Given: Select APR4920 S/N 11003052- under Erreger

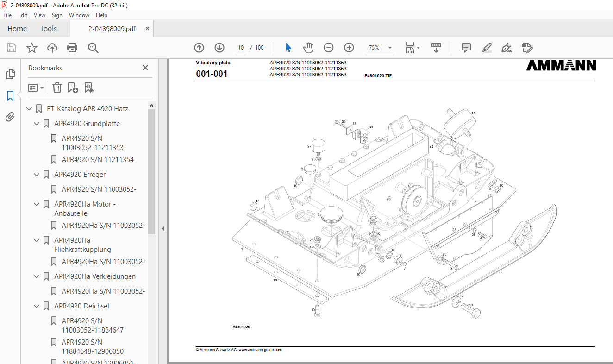Looking at the screenshot, I should point(99,189).
